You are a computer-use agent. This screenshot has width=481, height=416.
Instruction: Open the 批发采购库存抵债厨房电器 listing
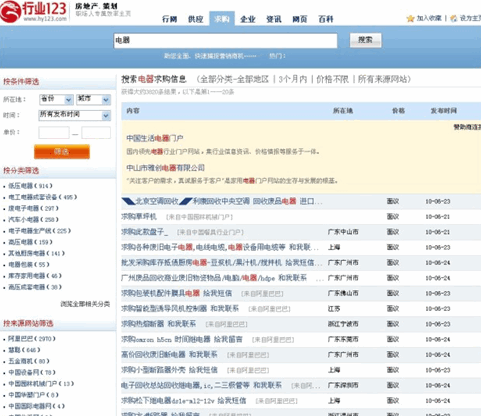(x=221, y=263)
